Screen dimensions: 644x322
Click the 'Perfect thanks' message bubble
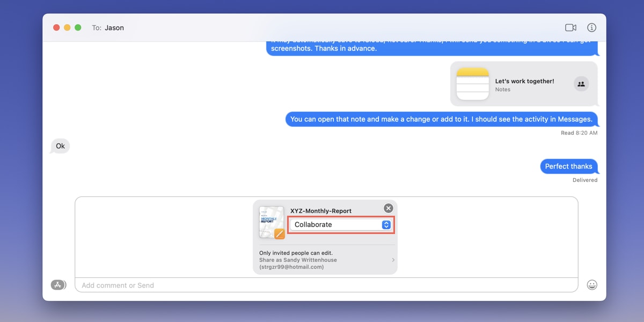569,166
